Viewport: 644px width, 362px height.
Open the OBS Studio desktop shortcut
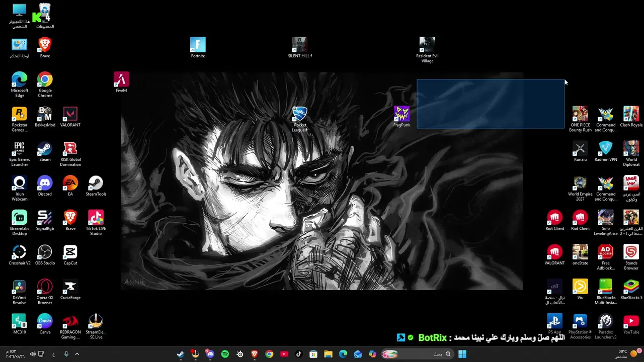pyautogui.click(x=45, y=255)
